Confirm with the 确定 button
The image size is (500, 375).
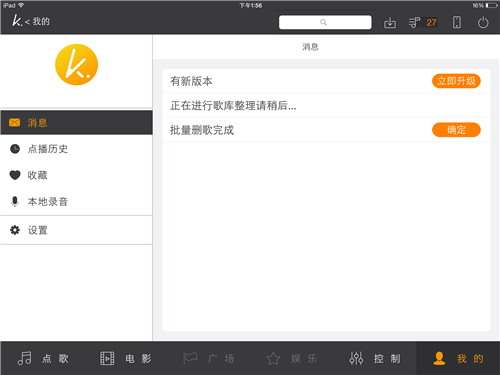456,130
